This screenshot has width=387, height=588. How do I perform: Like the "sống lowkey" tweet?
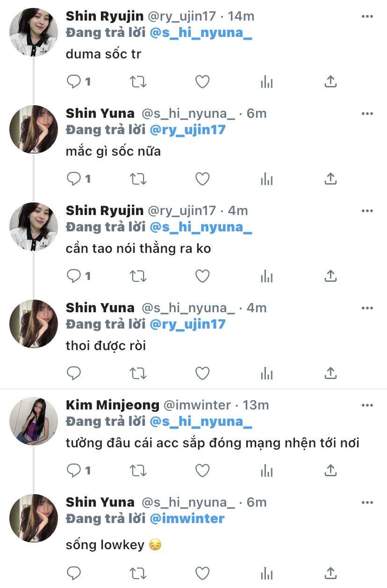point(202,573)
